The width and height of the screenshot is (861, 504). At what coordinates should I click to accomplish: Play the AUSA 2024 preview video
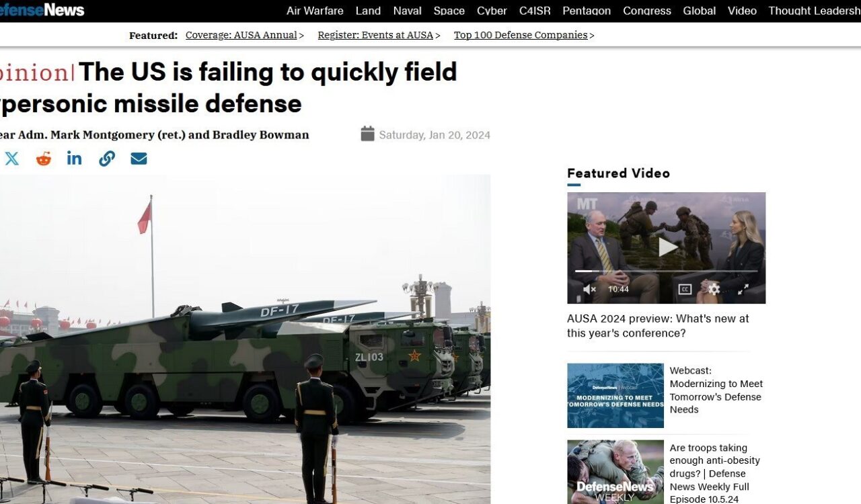coord(667,247)
